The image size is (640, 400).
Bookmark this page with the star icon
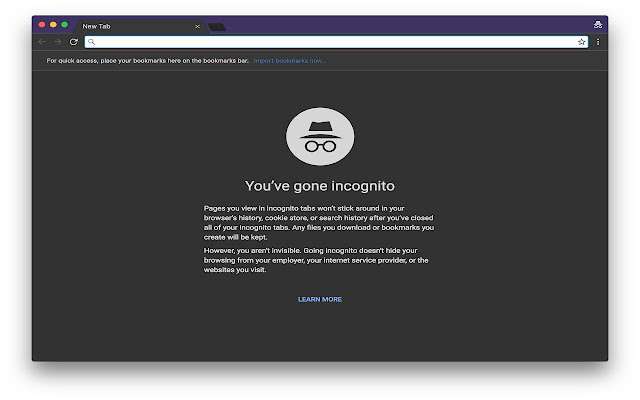click(x=581, y=42)
